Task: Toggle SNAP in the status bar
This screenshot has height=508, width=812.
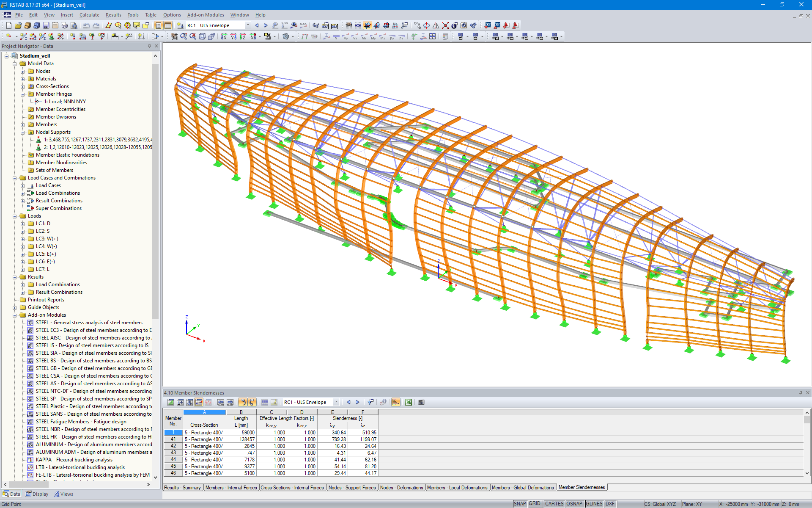Action: (x=519, y=503)
